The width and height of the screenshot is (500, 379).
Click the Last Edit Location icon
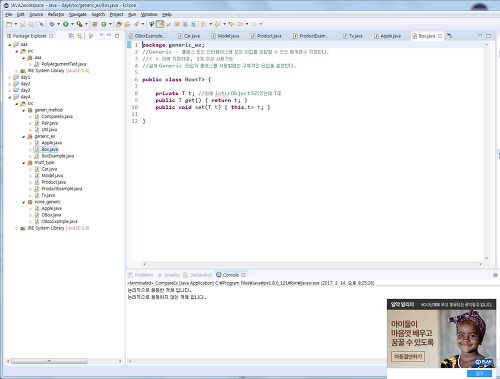(231, 24)
